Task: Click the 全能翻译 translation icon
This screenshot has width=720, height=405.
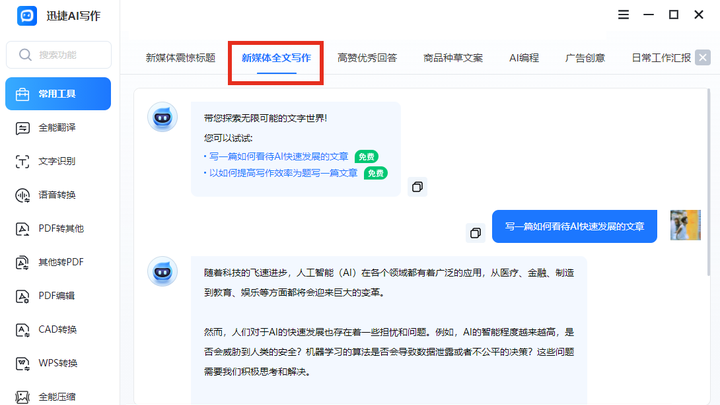Action: pos(22,128)
